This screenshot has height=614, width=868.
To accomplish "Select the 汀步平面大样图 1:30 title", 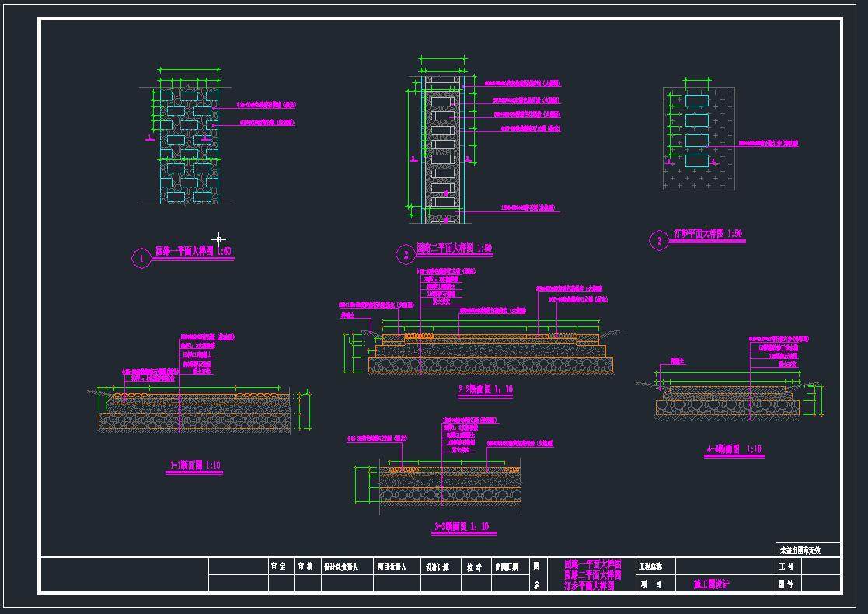I will coord(707,234).
